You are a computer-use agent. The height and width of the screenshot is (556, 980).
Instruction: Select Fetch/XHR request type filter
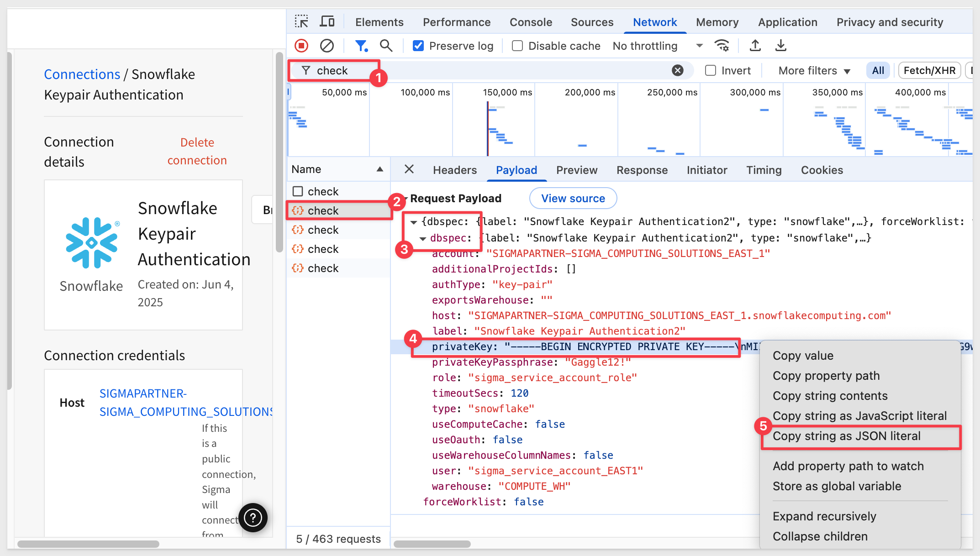tap(929, 70)
